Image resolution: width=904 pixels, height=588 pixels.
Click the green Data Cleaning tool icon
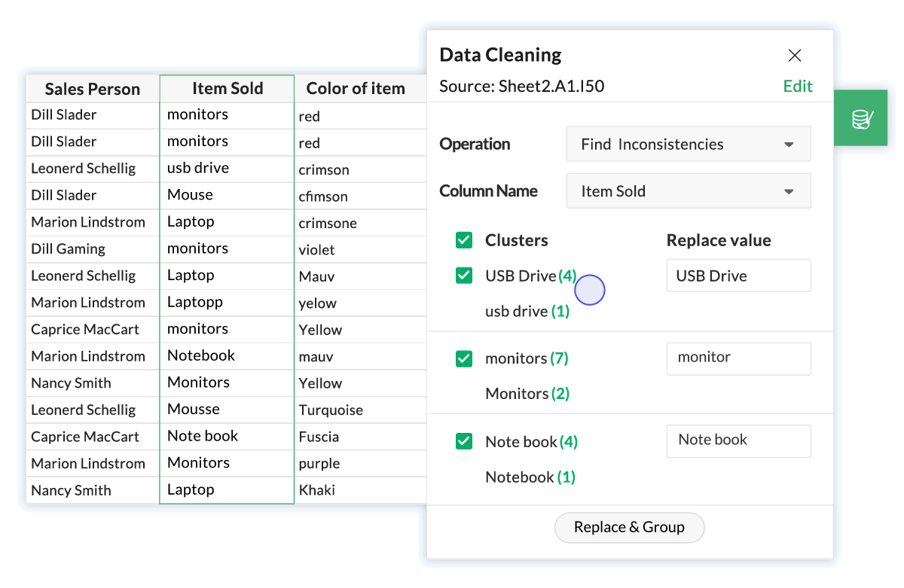[x=860, y=117]
